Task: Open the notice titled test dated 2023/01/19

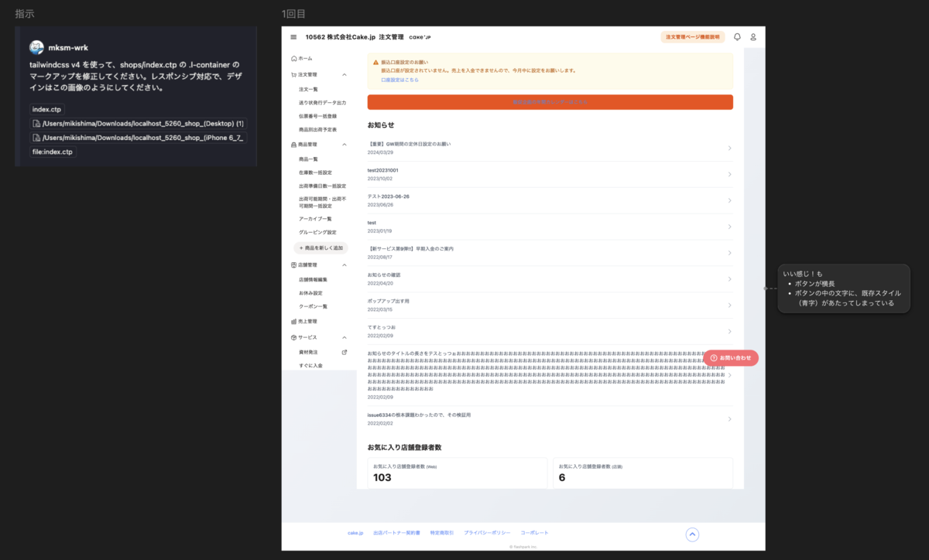Action: coord(550,227)
